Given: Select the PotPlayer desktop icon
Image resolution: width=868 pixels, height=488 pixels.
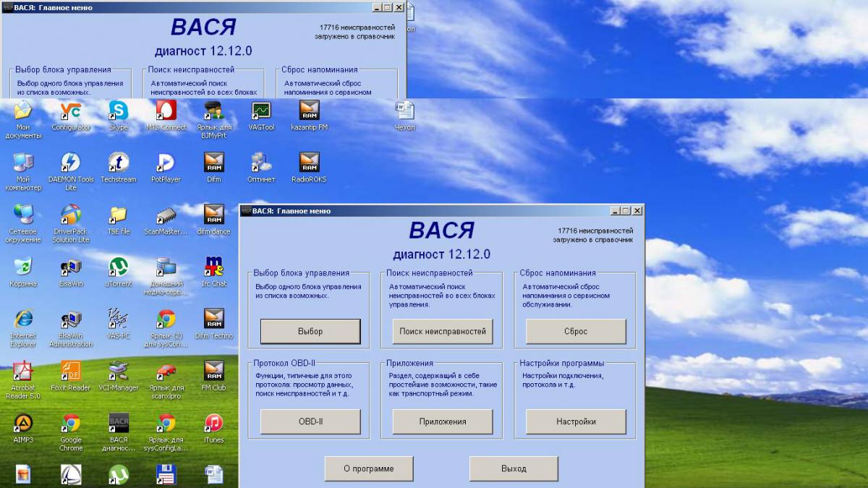Looking at the screenshot, I should [166, 167].
